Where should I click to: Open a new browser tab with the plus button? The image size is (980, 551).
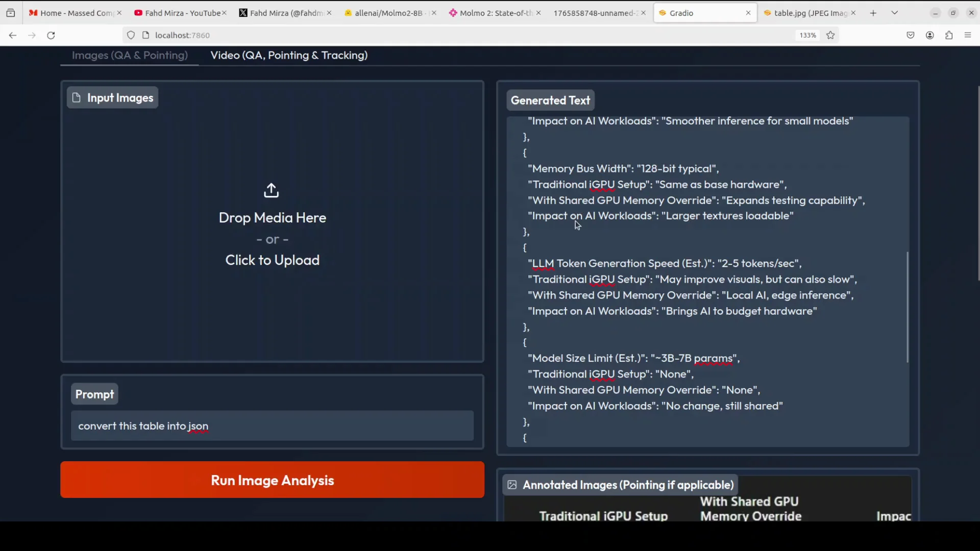[873, 13]
